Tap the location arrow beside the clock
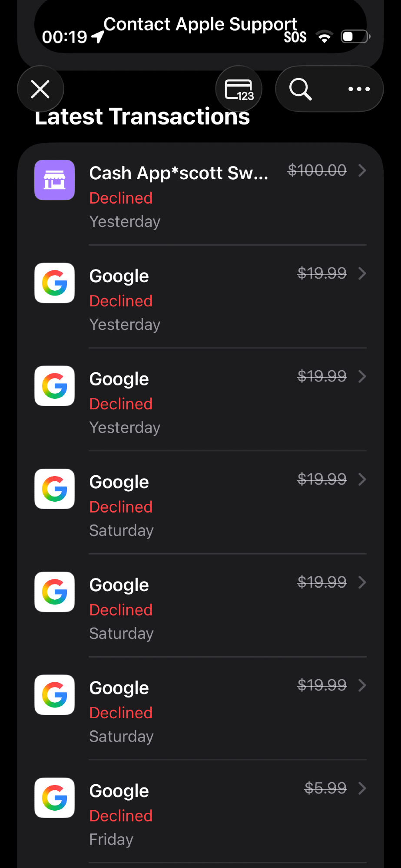This screenshot has height=868, width=401. 98,37
